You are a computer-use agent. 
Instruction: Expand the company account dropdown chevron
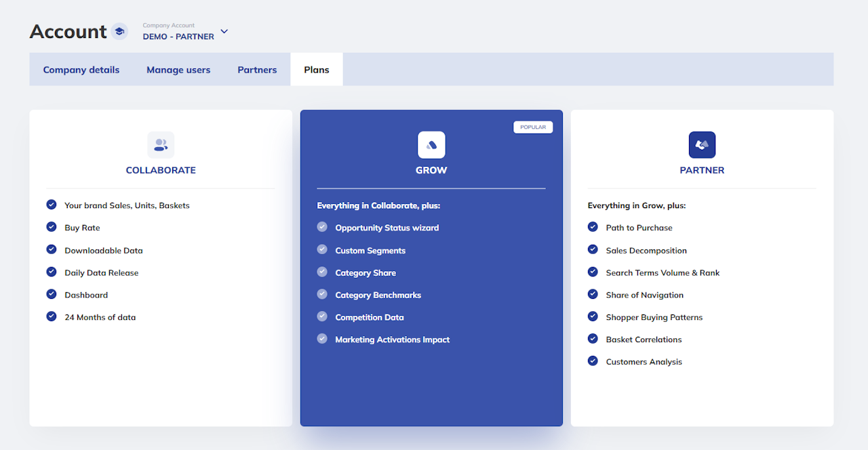click(224, 31)
